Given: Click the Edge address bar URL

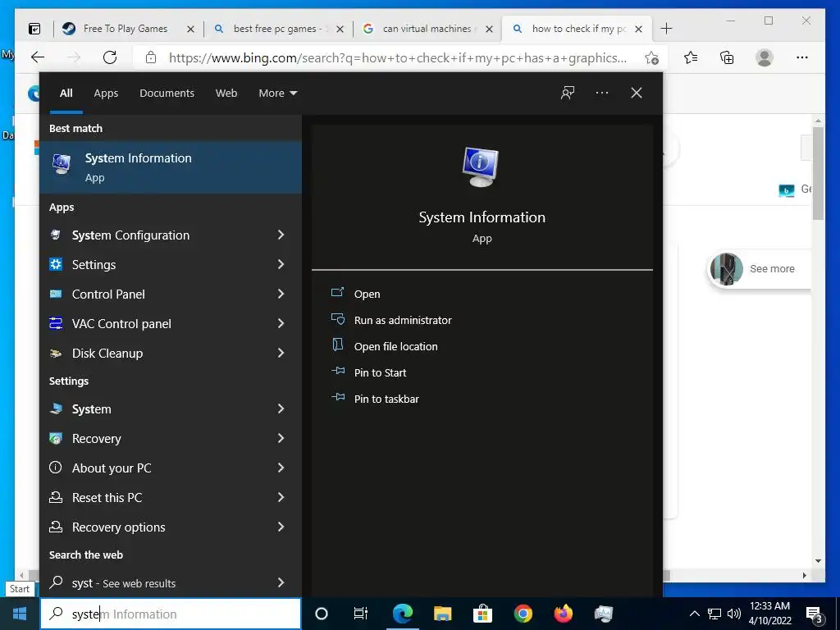Looking at the screenshot, I should pos(398,58).
